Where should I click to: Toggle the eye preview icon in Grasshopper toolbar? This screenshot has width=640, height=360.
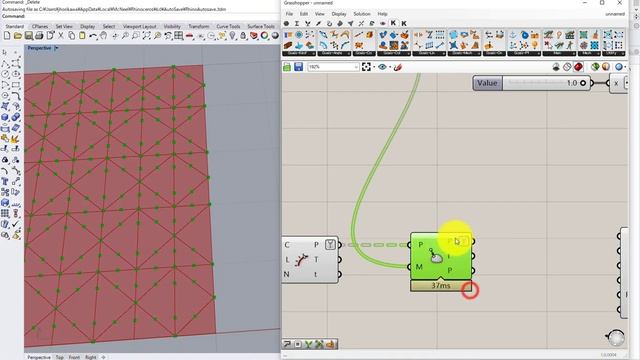382,67
